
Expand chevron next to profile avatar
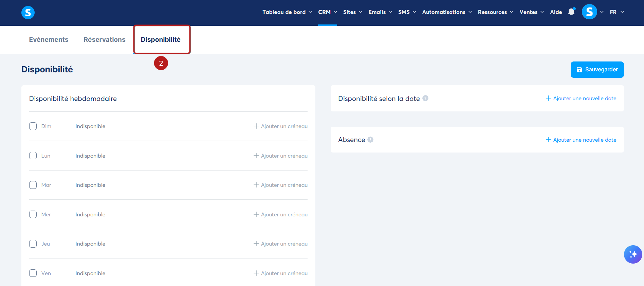tap(602, 12)
